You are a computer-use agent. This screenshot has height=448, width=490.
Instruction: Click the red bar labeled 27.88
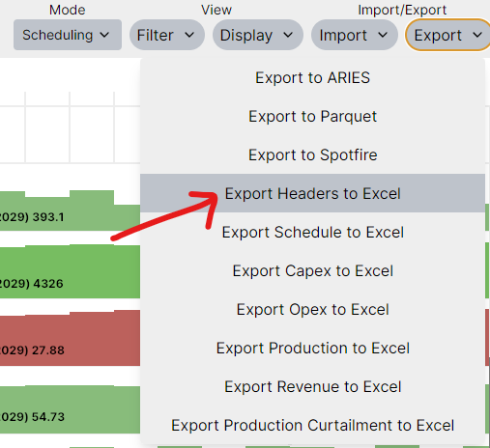[x=70, y=339]
